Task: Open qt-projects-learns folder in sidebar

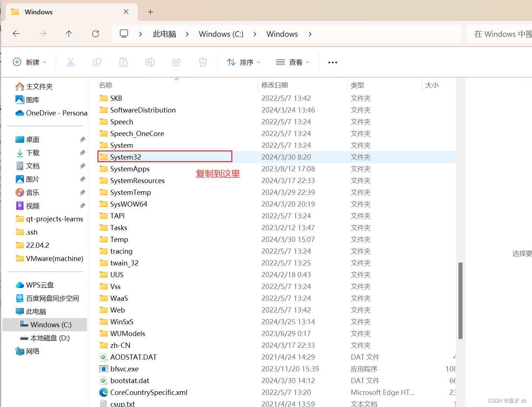Action: click(50, 219)
